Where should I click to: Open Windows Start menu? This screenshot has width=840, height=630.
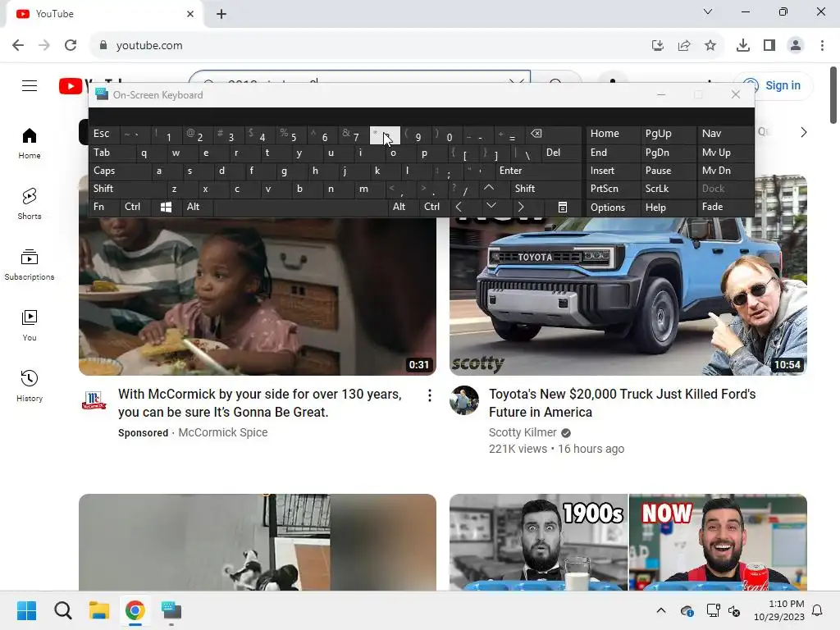pos(26,610)
